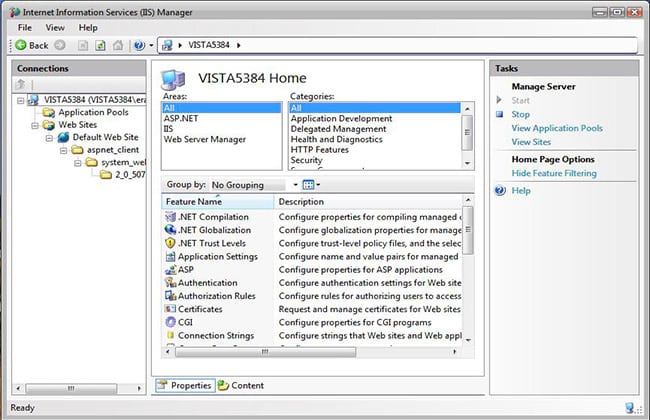Select Application Pools in Connections tree
The width and height of the screenshot is (650, 420).
pyautogui.click(x=93, y=113)
